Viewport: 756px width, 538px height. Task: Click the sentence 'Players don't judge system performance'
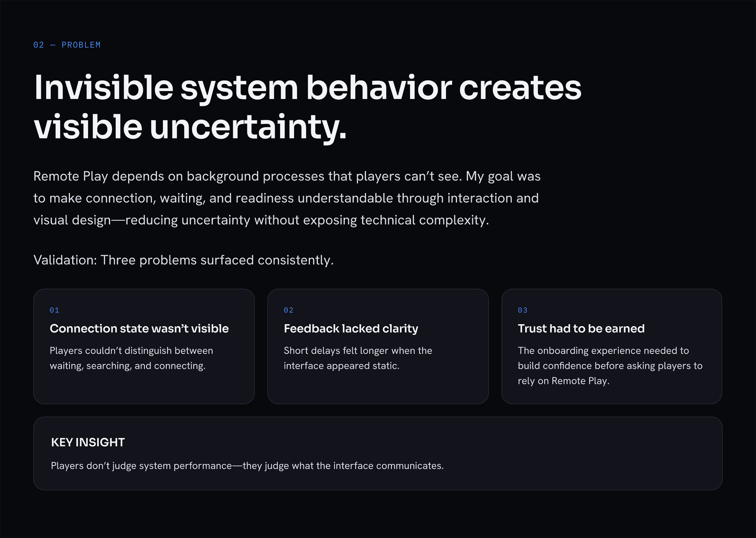[247, 466]
